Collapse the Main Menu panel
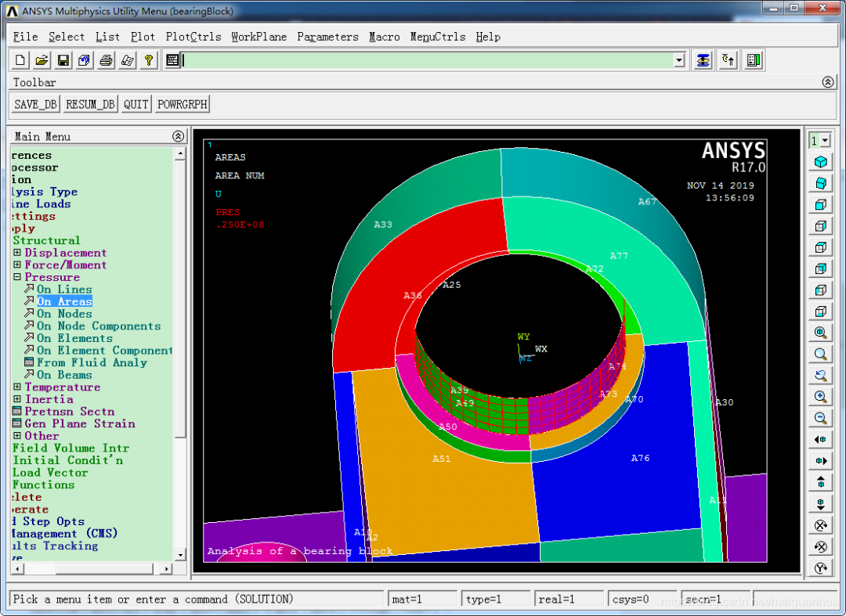The width and height of the screenshot is (846, 616). 178,136
